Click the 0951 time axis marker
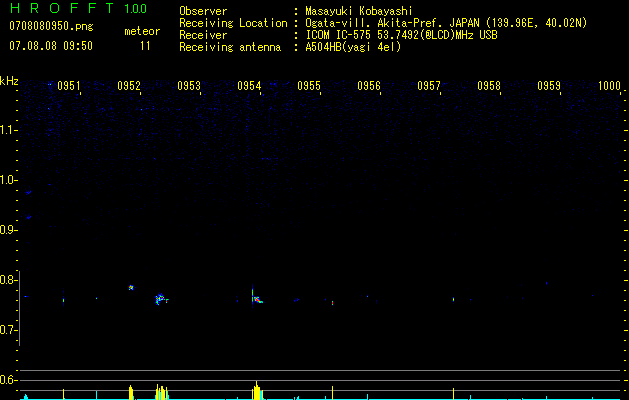629x400 pixels. (69, 86)
